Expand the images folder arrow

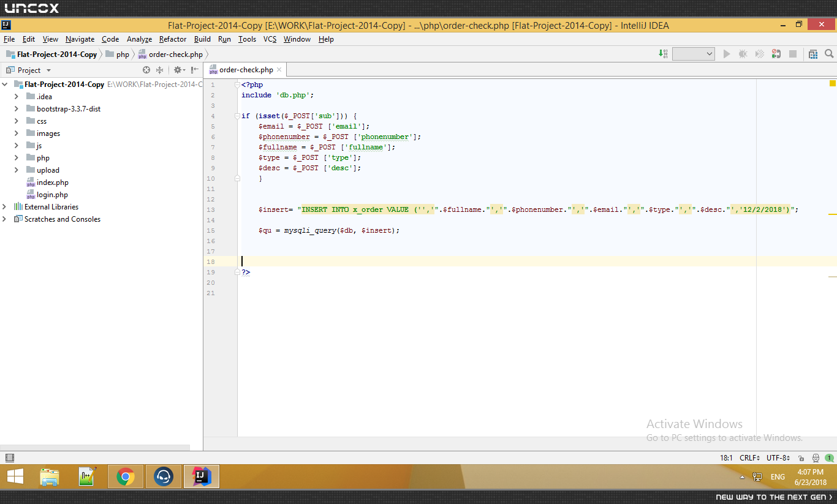click(x=17, y=134)
